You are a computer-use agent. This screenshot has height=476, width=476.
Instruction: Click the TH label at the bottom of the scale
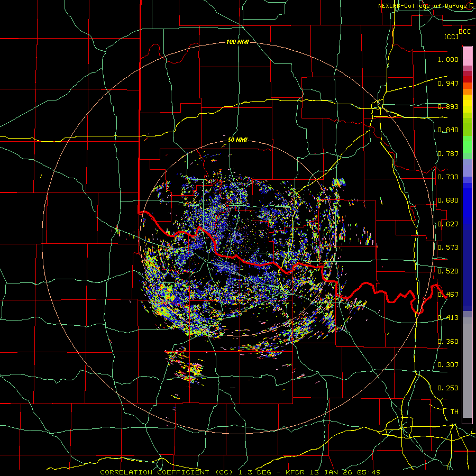point(454,411)
